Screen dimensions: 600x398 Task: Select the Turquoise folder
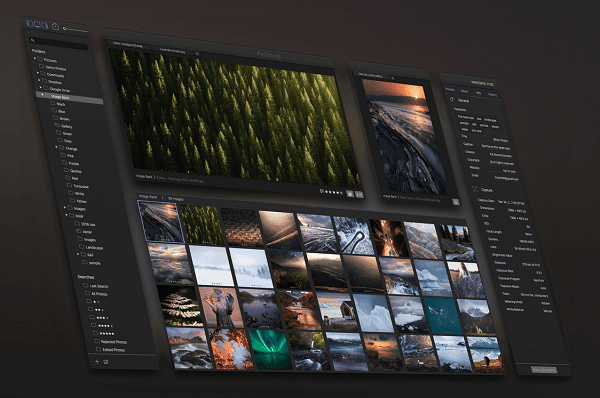click(x=78, y=186)
